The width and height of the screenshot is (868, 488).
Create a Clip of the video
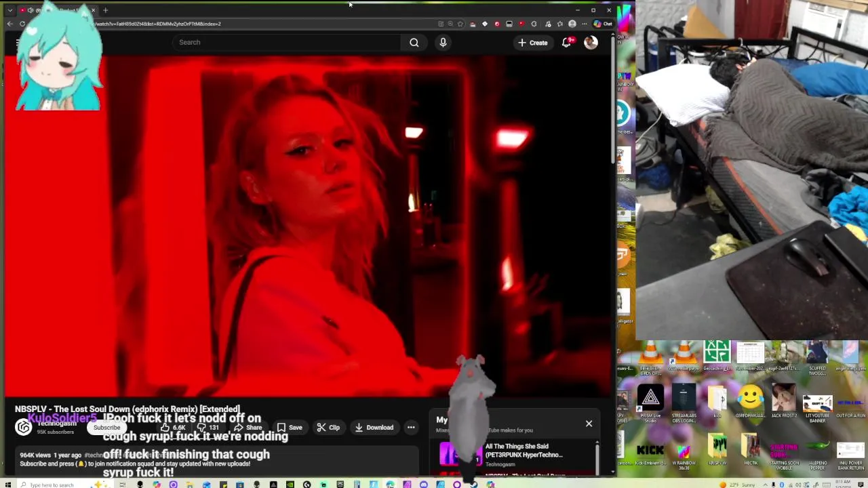328,428
